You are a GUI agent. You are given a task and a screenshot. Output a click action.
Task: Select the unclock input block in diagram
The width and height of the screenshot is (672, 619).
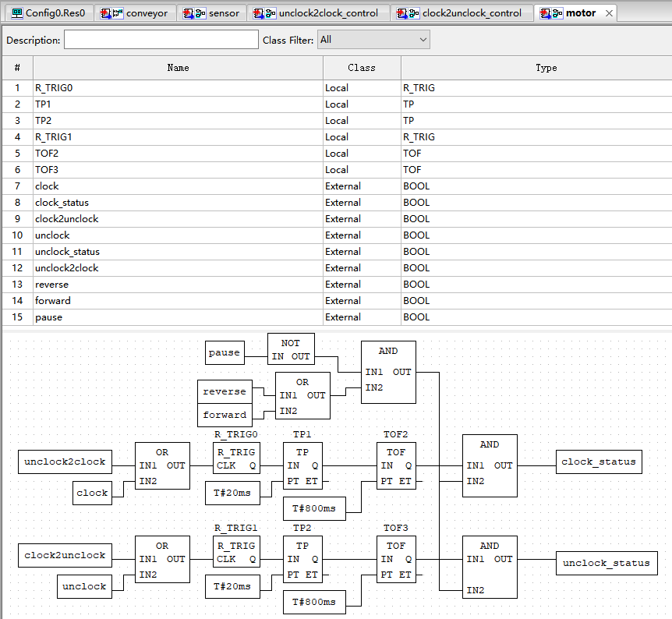84,586
